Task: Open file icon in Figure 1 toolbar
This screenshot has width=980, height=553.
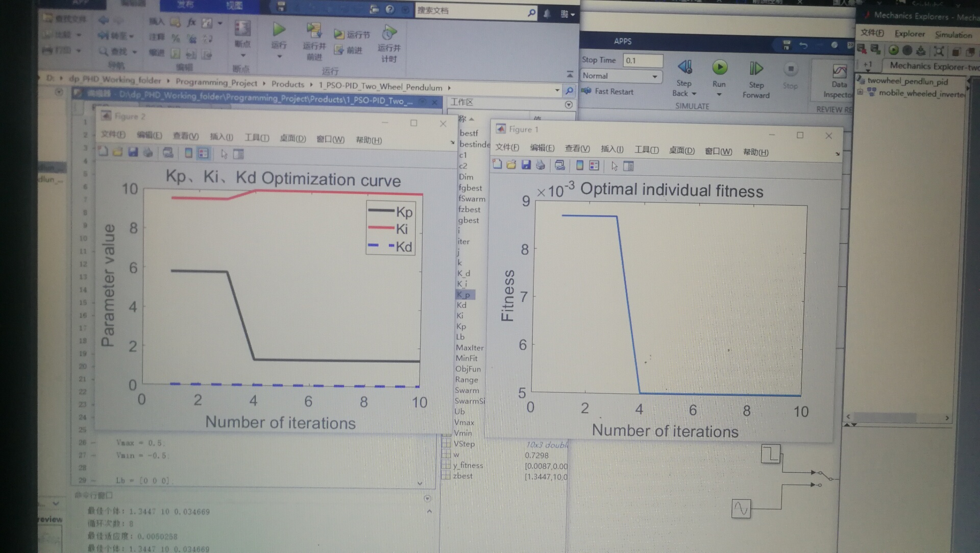Action: (511, 164)
